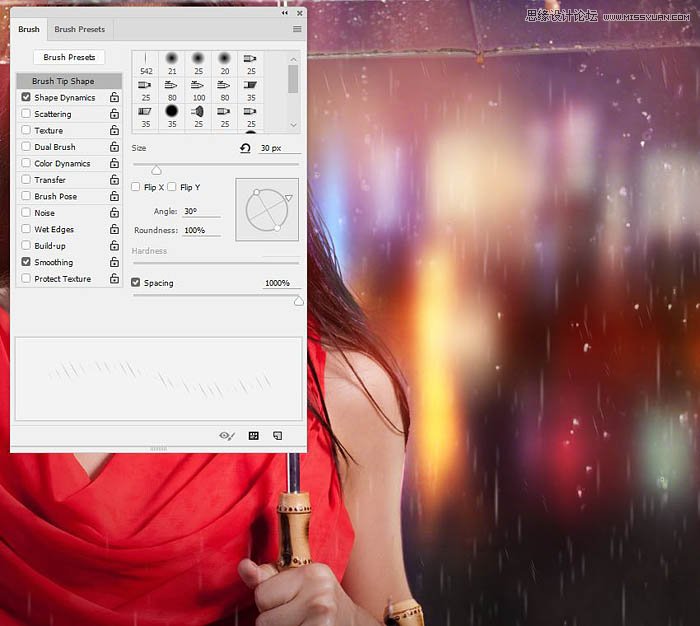Toggle the lock icon beside Scattering
The height and width of the screenshot is (626, 700).
pos(114,114)
